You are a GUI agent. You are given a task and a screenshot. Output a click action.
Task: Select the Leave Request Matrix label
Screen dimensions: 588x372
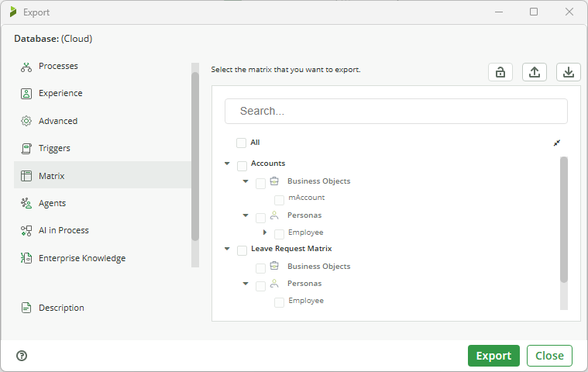pos(291,249)
